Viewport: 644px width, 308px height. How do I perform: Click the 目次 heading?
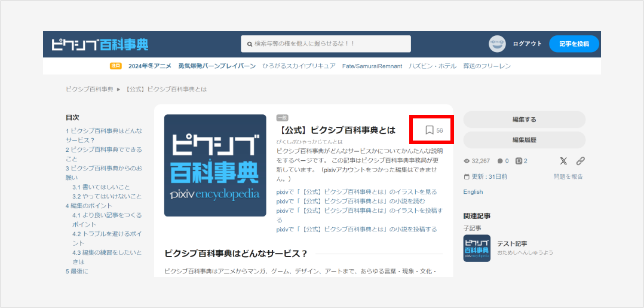(72, 118)
